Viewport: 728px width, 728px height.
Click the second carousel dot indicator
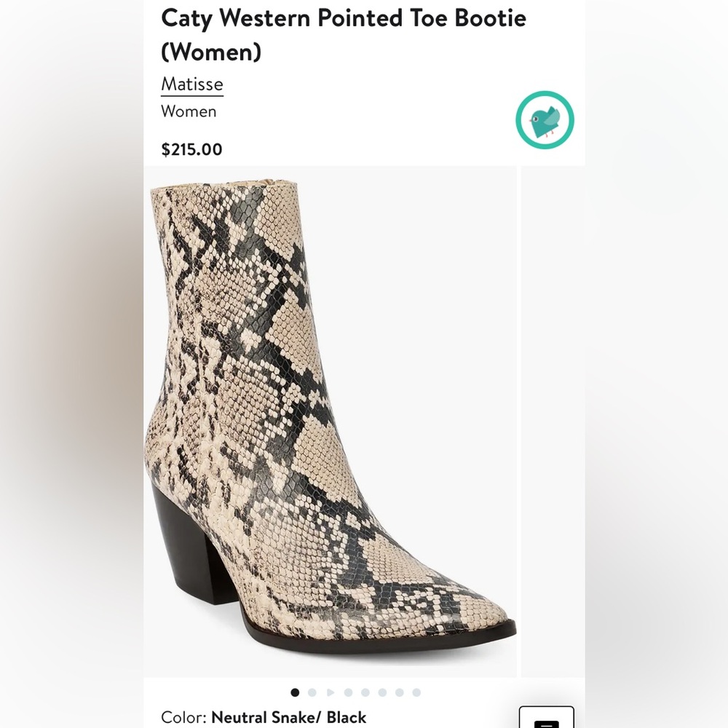[x=312, y=692]
